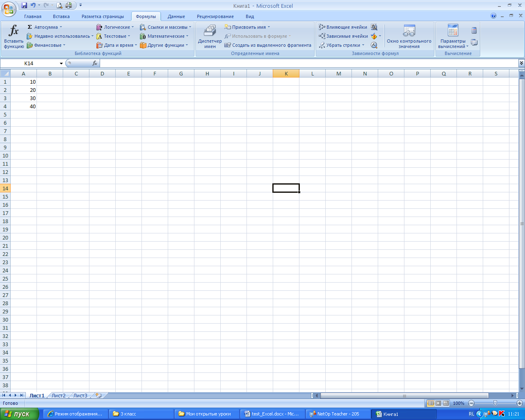Open Недавно использовались functions list

click(x=60, y=36)
